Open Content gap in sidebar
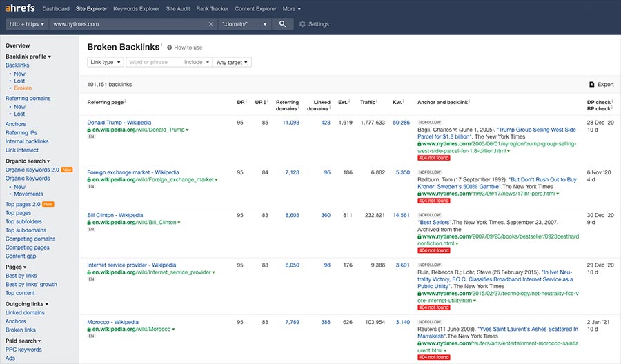 pos(21,256)
